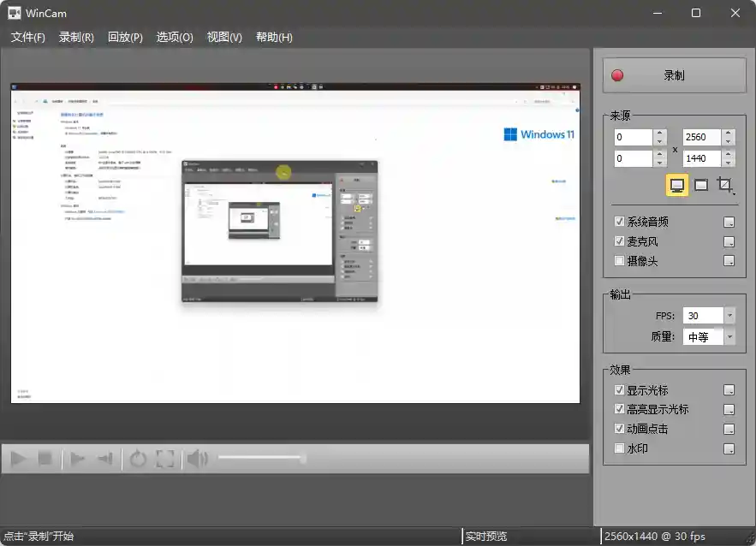Enable the 摄像头 checkbox
This screenshot has width=756, height=546.
(x=621, y=261)
